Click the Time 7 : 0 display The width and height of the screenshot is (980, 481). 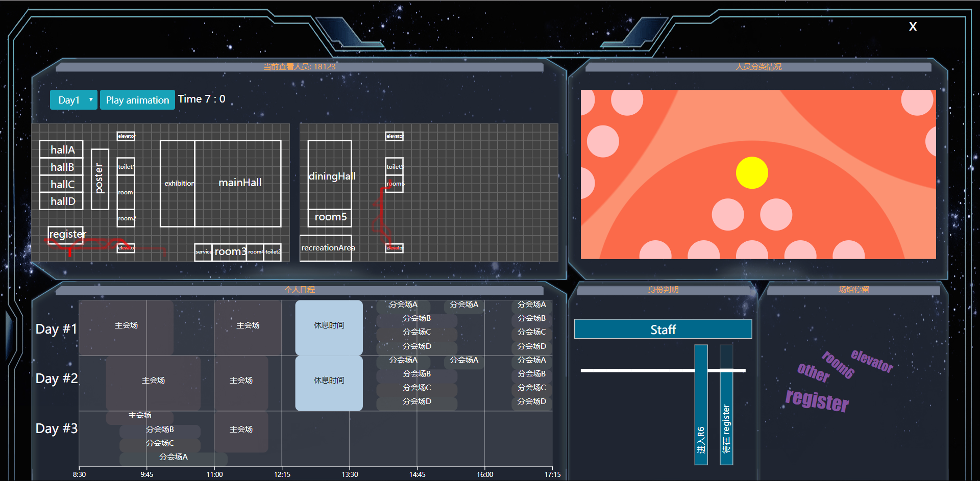202,99
